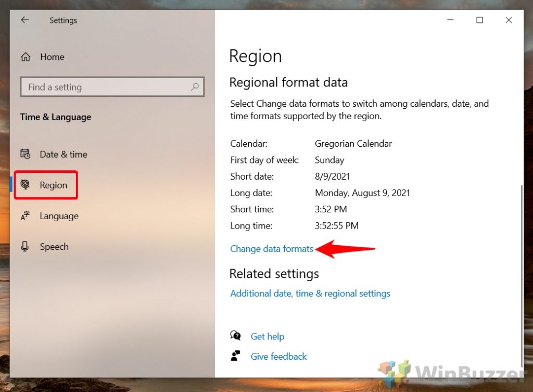
Task: Click the Regional format data heading
Action: (x=288, y=83)
